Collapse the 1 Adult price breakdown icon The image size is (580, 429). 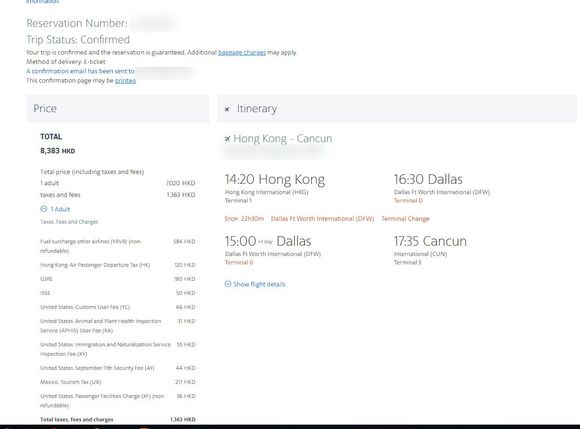click(x=43, y=209)
